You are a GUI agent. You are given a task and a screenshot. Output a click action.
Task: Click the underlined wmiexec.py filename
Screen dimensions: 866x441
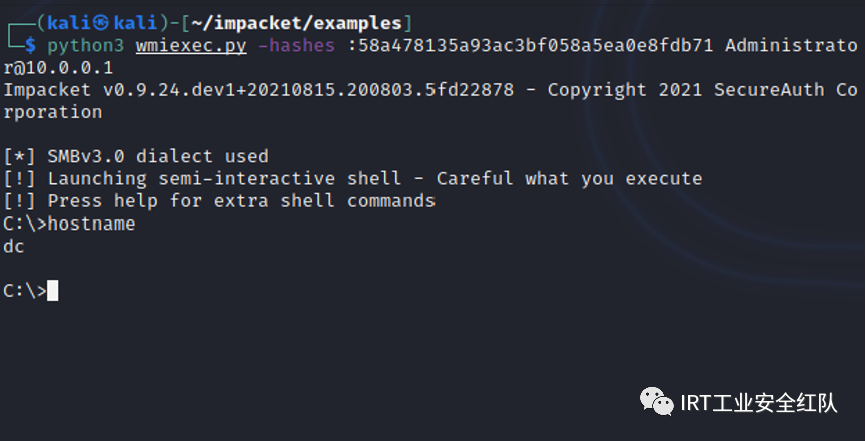[x=191, y=45]
